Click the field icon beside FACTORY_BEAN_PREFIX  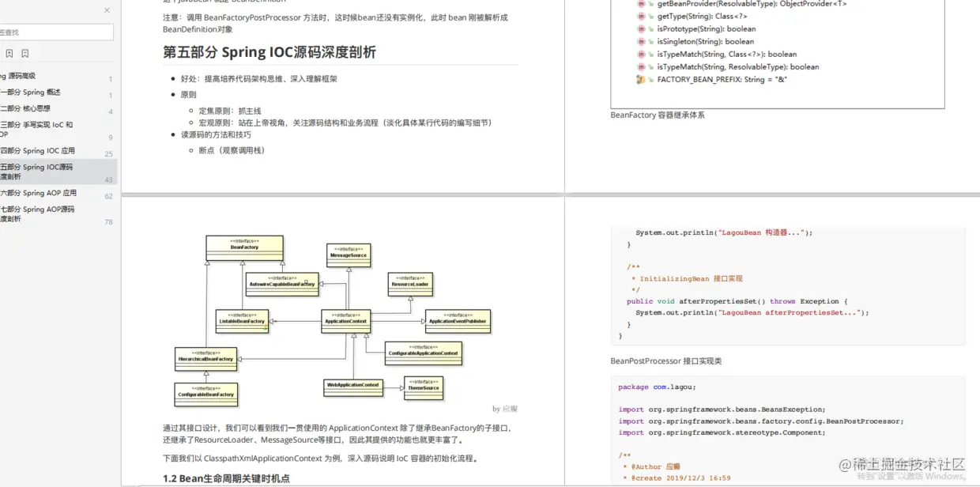[641, 80]
